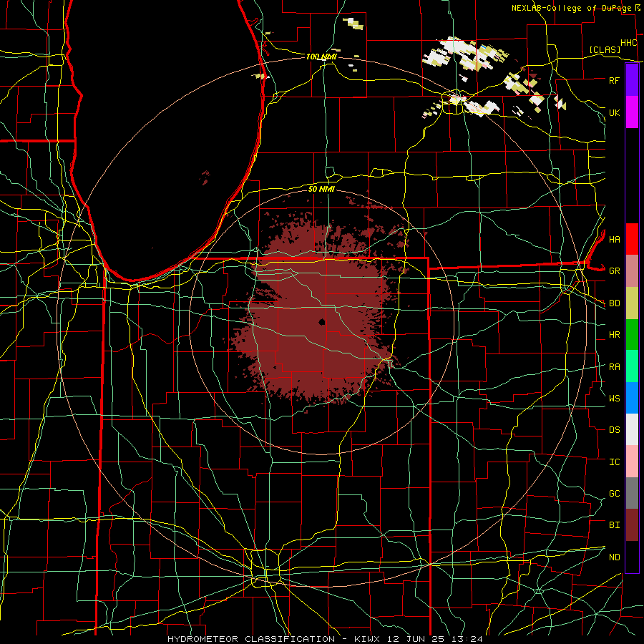Click the IC pink legend swatch
644x644 pixels.
[632, 462]
